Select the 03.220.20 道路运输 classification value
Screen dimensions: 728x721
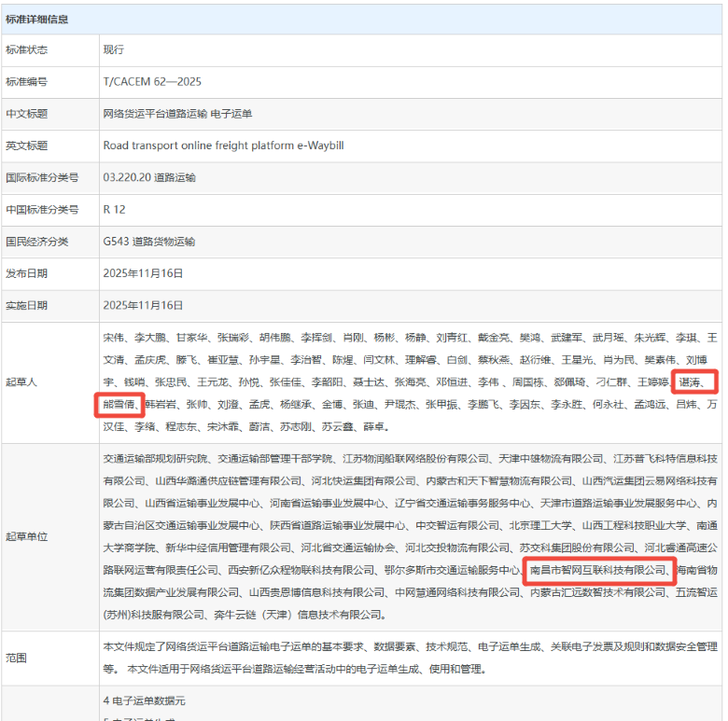pyautogui.click(x=149, y=177)
